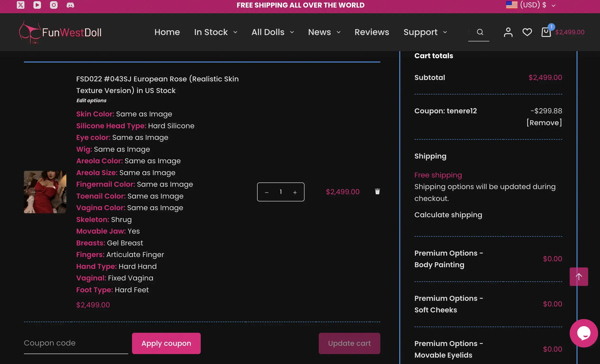Image resolution: width=600 pixels, height=364 pixels.
Task: Click the FREE SHIPPING ALL OVER THE WORLD banner
Action: click(300, 5)
